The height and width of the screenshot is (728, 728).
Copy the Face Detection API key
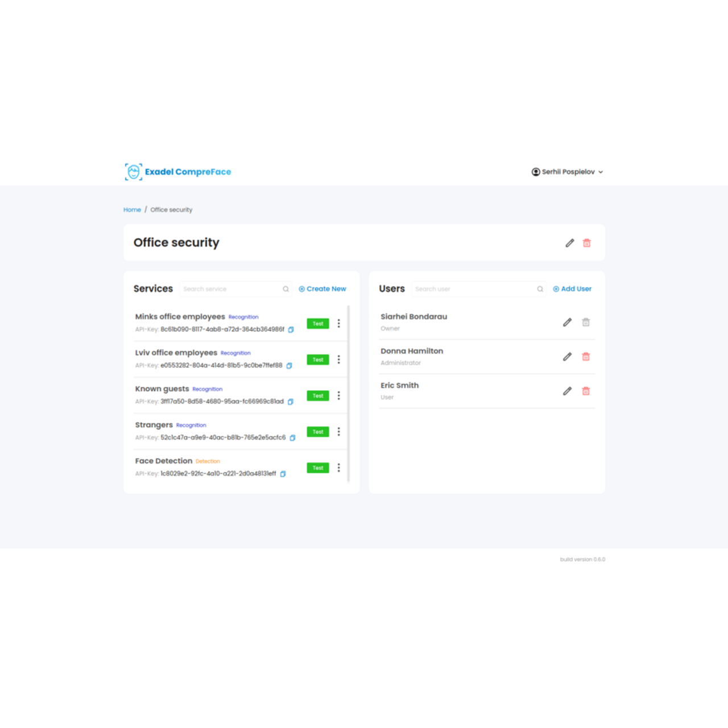[283, 474]
